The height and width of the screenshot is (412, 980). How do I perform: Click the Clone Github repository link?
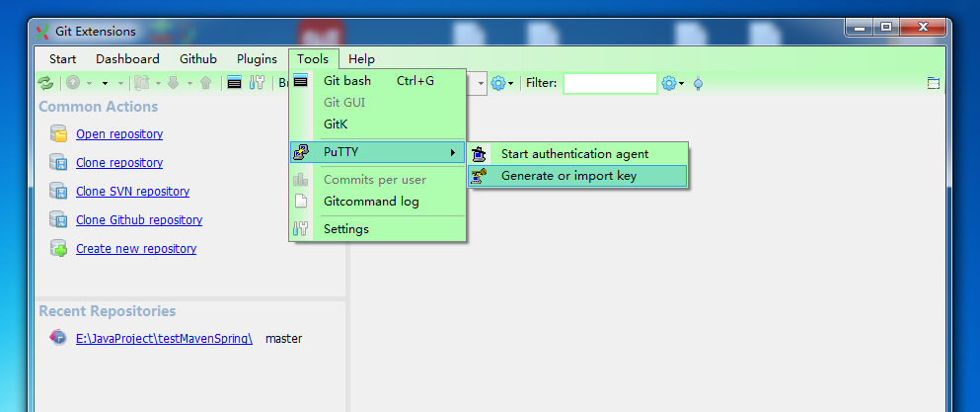[x=139, y=219]
